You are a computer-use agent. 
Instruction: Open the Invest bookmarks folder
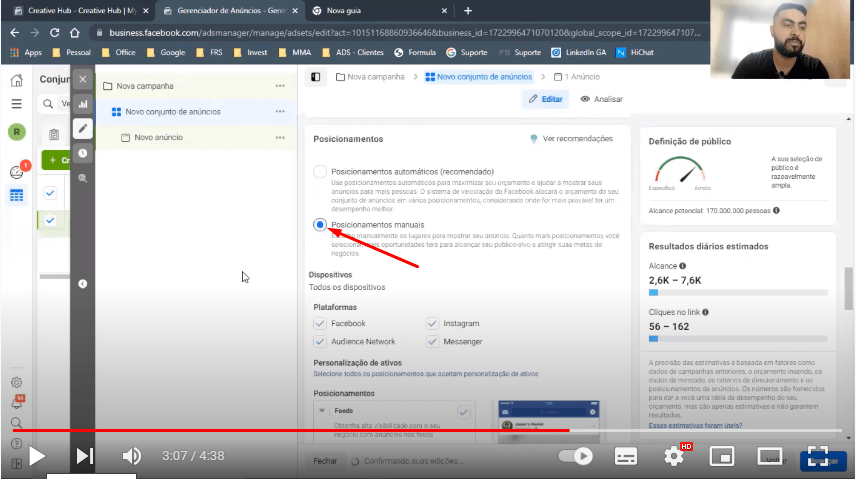[251, 52]
